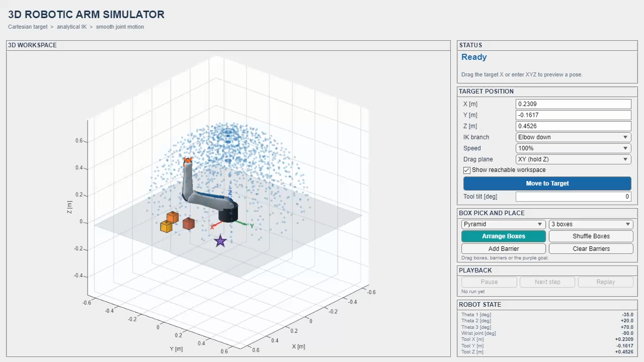
Task: Click the Wrist joint value '-90.0'
Action: [x=627, y=333]
